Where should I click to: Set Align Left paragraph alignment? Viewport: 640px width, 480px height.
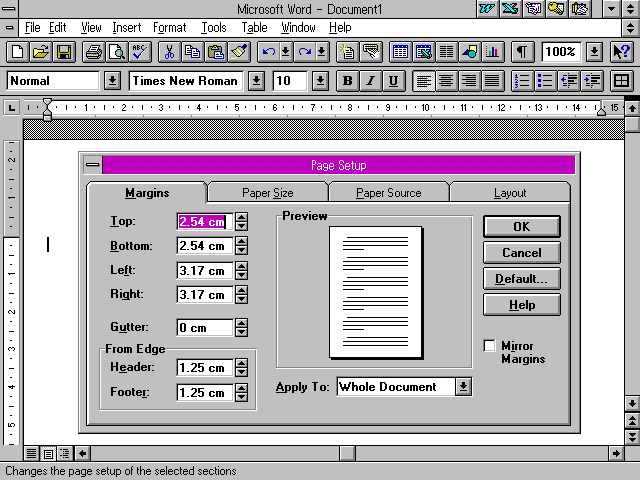click(x=423, y=81)
